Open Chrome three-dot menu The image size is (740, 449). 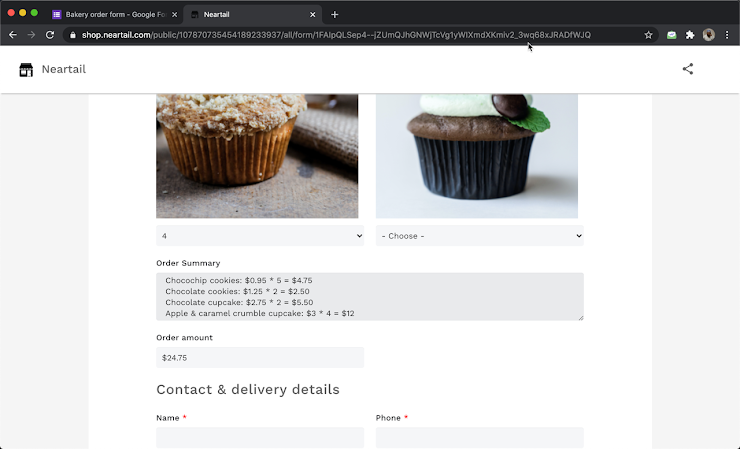point(727,35)
